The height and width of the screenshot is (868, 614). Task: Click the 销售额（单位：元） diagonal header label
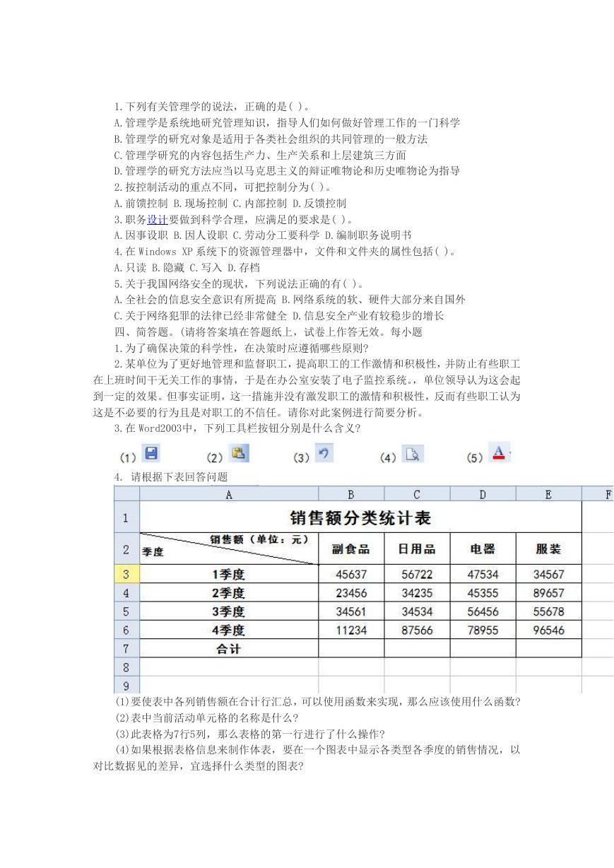[x=261, y=539]
